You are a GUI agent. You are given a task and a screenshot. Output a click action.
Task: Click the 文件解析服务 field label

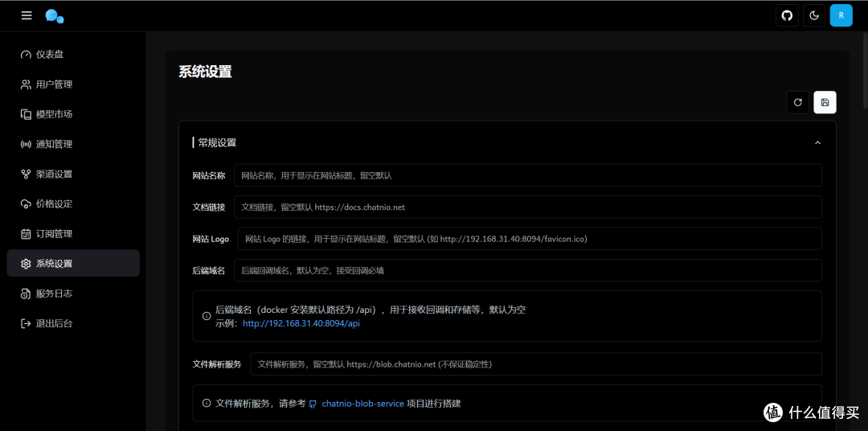217,364
